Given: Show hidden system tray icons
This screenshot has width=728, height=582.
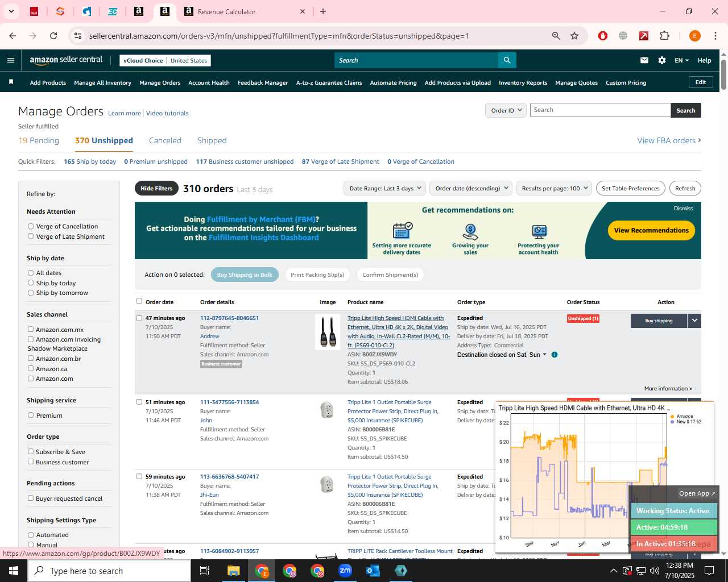Looking at the screenshot, I should tap(613, 571).
